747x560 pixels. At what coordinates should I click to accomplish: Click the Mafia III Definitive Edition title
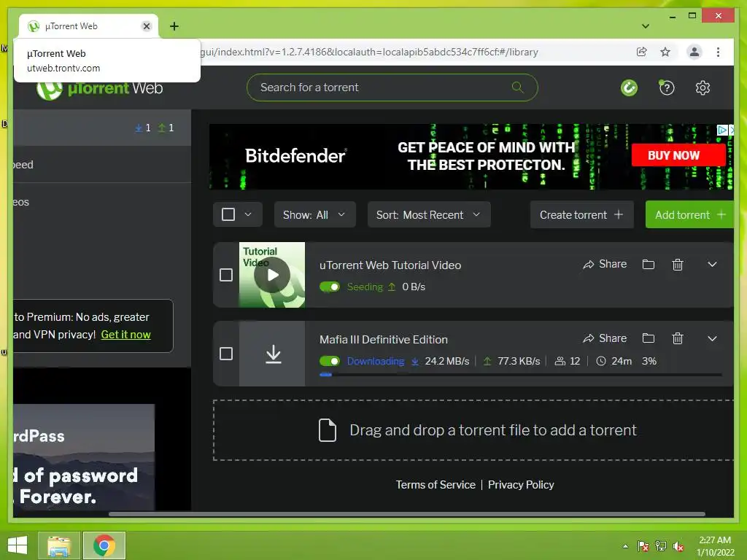[384, 340]
